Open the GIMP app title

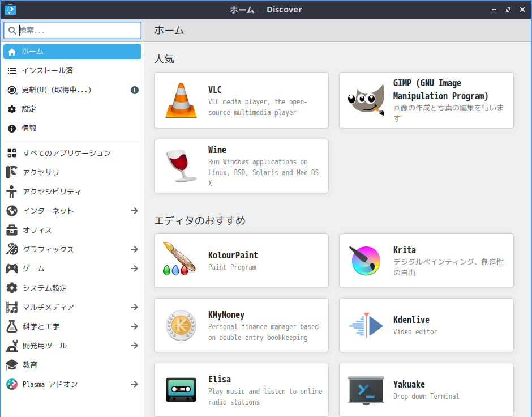(440, 90)
